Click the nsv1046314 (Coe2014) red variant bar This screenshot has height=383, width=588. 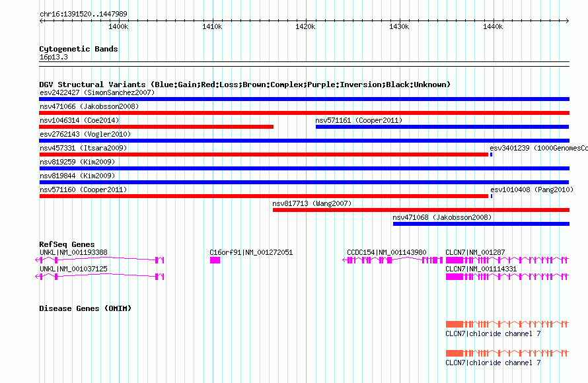(157, 127)
